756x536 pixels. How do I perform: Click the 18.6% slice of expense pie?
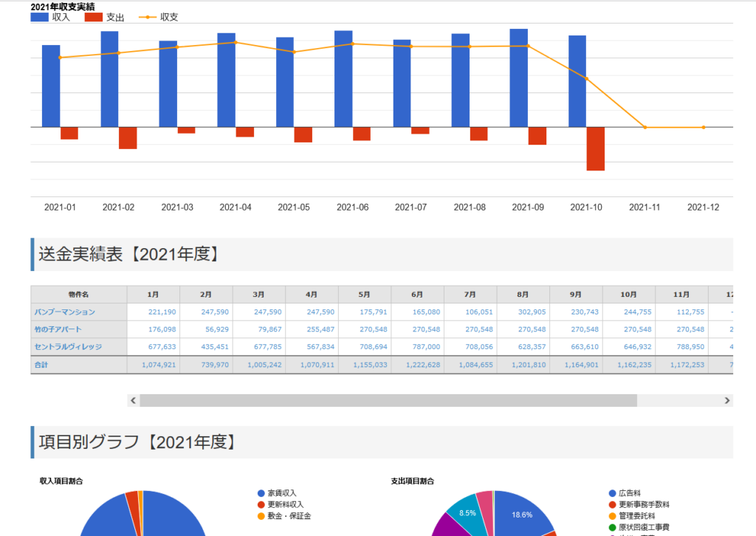click(x=522, y=516)
